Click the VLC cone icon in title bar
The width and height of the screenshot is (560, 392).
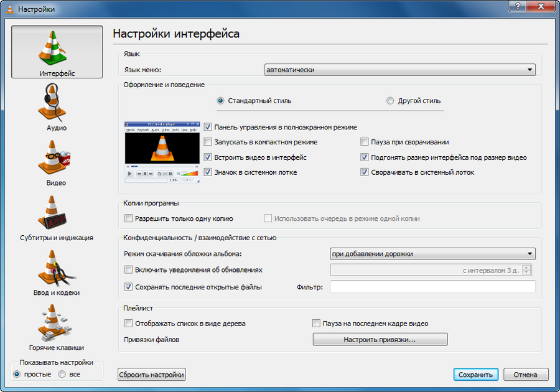point(10,9)
